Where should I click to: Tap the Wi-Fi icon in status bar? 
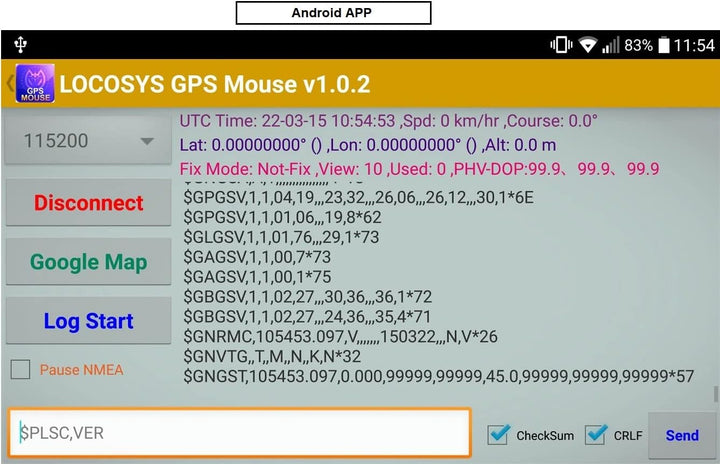click(587, 45)
